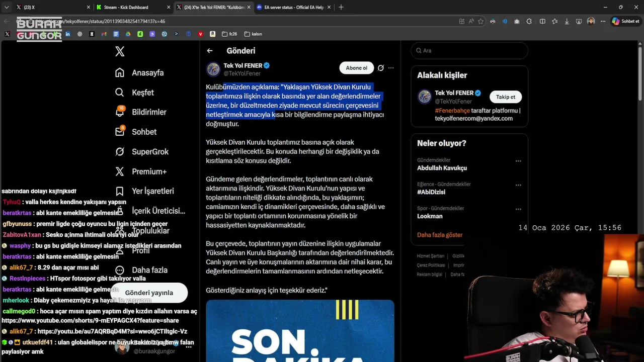Open Lookman trending topic
Image resolution: width=644 pixels, height=362 pixels.
click(430, 216)
